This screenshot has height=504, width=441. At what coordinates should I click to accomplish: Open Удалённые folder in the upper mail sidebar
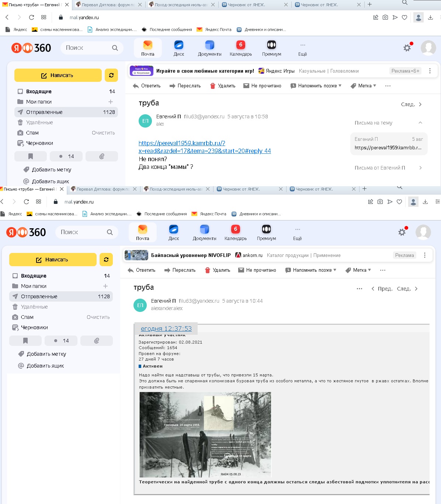66,122
